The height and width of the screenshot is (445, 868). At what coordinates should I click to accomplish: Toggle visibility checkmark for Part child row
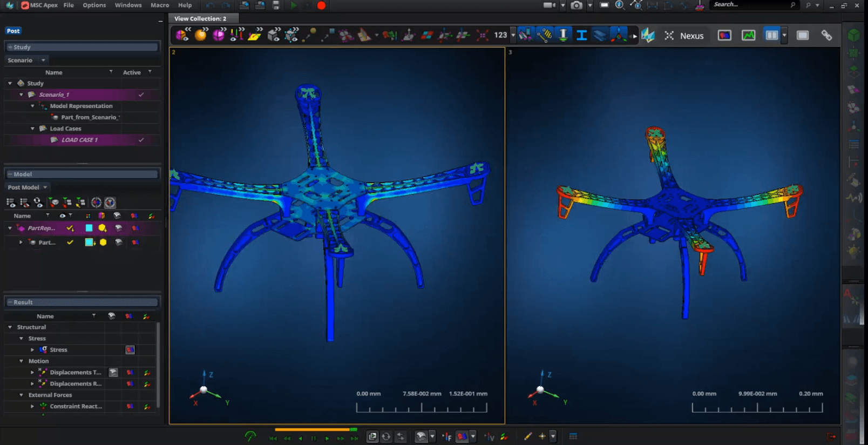click(x=70, y=242)
